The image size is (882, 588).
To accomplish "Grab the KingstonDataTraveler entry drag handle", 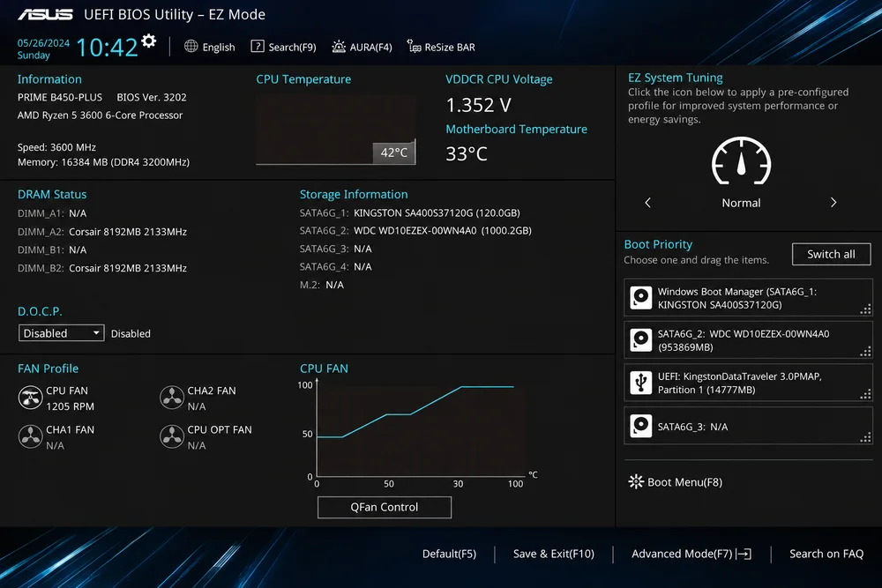I will (x=866, y=394).
